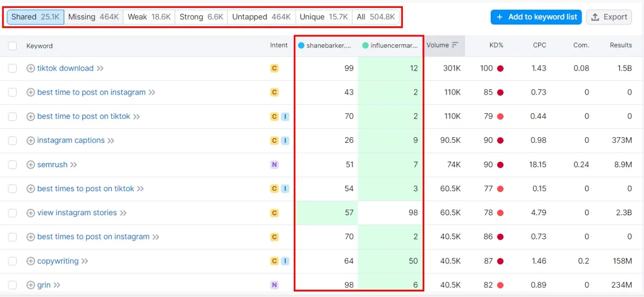
Task: Sort by the CPC column header
Action: [x=540, y=45]
